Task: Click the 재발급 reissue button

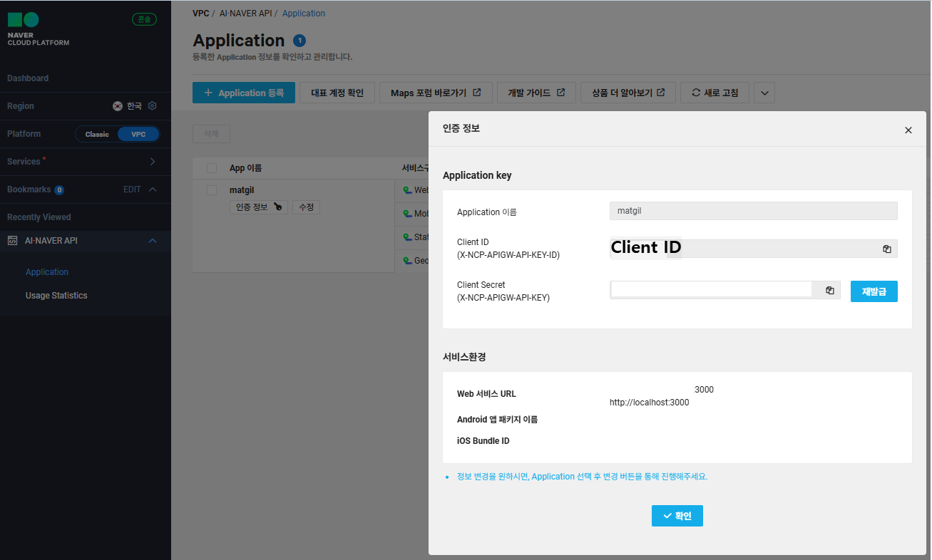Action: point(874,291)
